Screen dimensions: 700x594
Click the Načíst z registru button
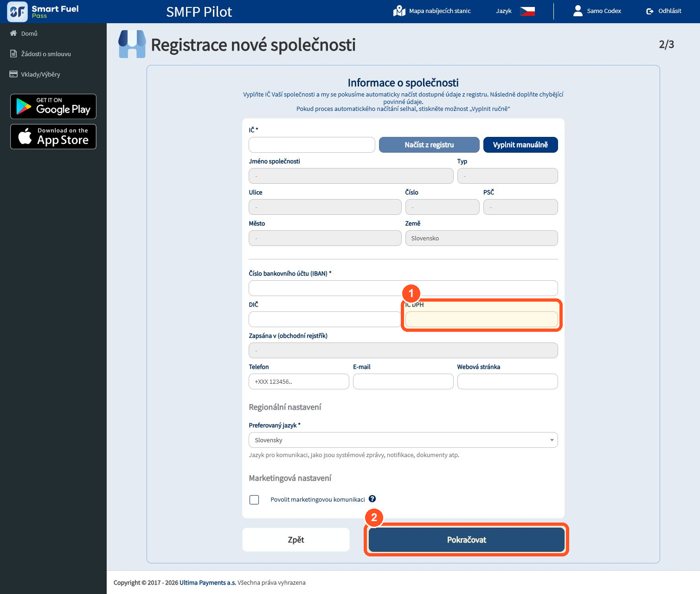[x=429, y=145]
